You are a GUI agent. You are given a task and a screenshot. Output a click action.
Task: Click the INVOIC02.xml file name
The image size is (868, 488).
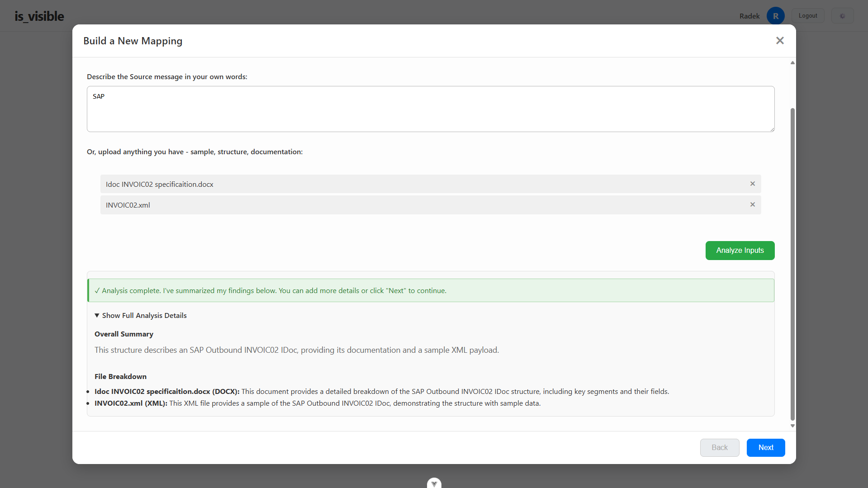(x=128, y=205)
